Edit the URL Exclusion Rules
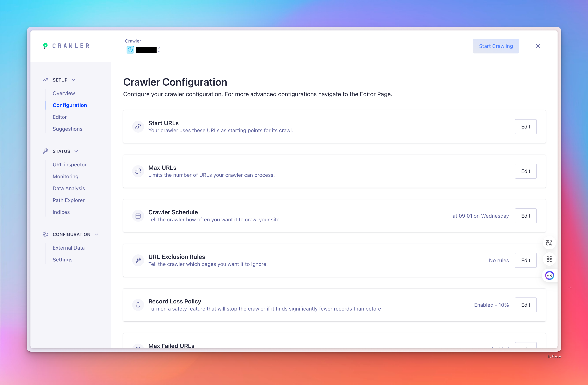The image size is (588, 385). coord(525,260)
